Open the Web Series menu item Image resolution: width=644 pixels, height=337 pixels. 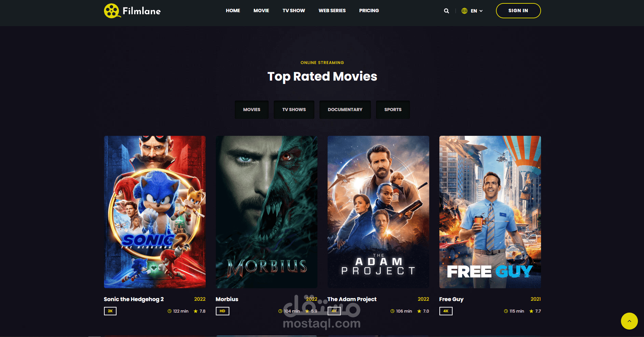pos(332,10)
